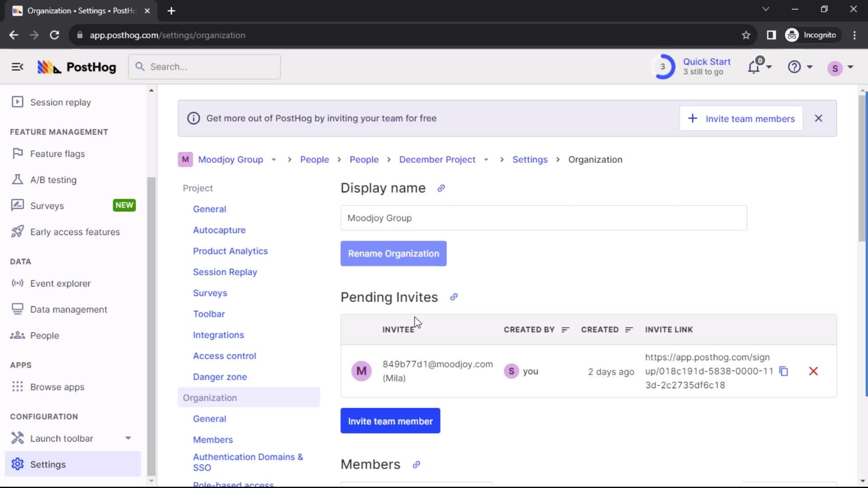This screenshot has width=868, height=488.
Task: Copy link to Pending Invites section
Action: pos(454,297)
